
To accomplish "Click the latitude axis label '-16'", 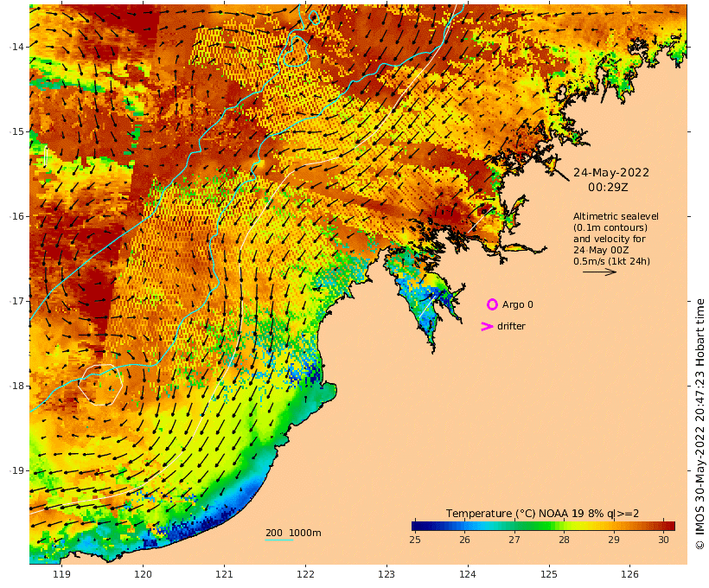I will coord(16,216).
